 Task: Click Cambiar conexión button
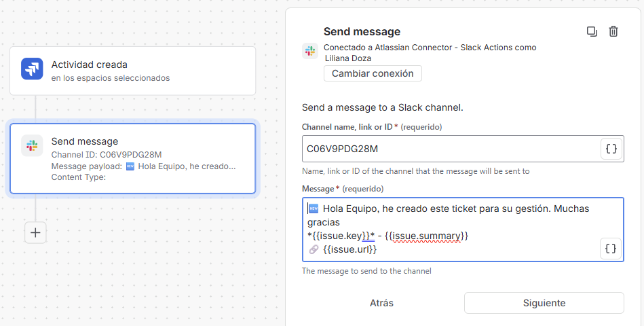click(373, 73)
